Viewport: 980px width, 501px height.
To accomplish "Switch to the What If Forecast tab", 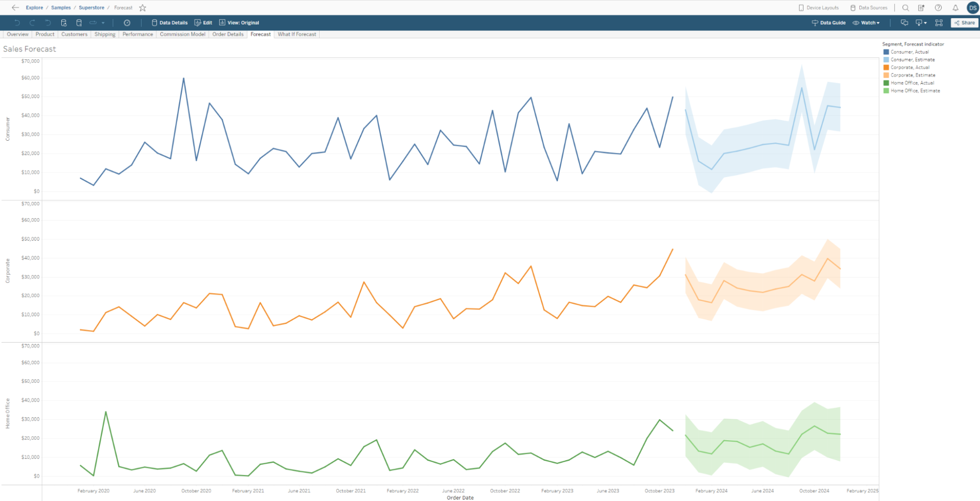I will pyautogui.click(x=297, y=34).
